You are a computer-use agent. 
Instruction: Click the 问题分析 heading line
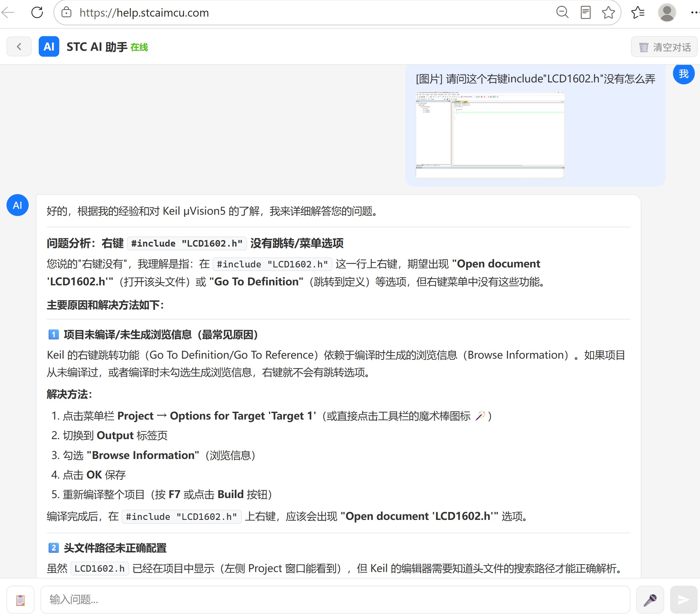click(195, 243)
